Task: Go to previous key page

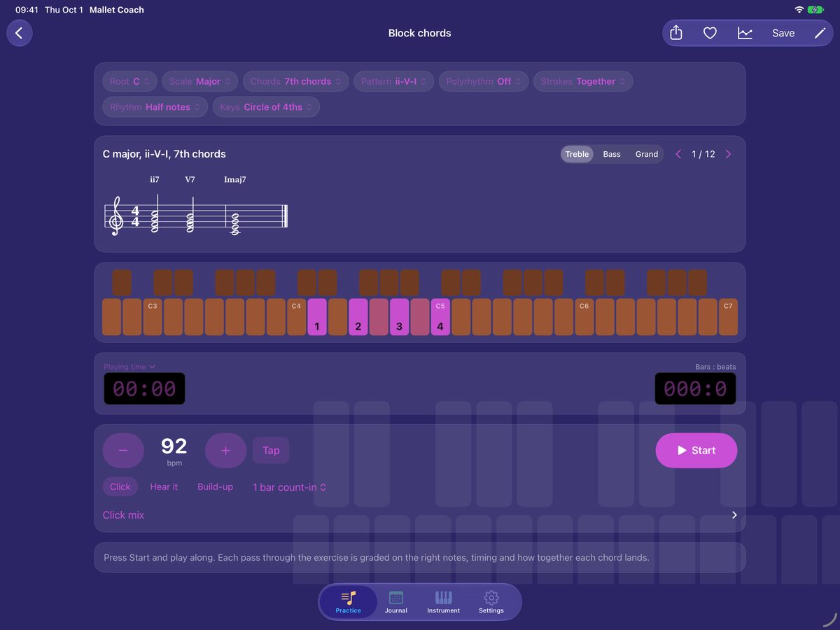Action: [x=678, y=154]
